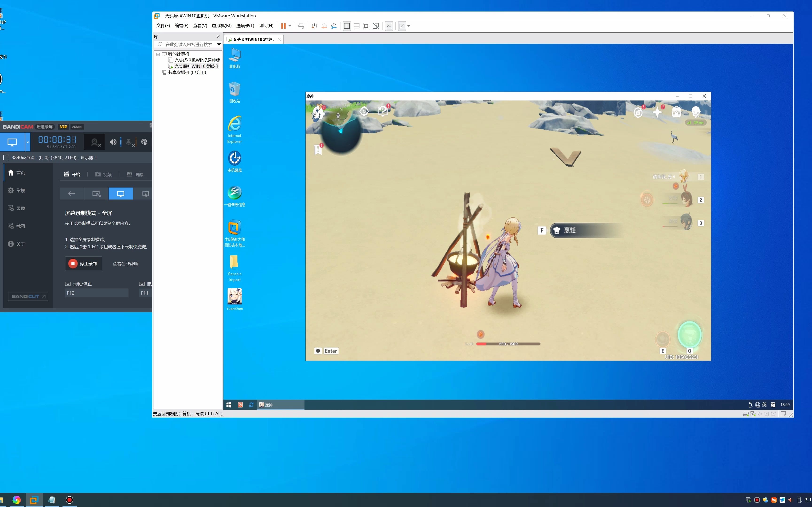The width and height of the screenshot is (812, 507).
Task: Switch to Bandicam 视频 tab
Action: (x=103, y=174)
